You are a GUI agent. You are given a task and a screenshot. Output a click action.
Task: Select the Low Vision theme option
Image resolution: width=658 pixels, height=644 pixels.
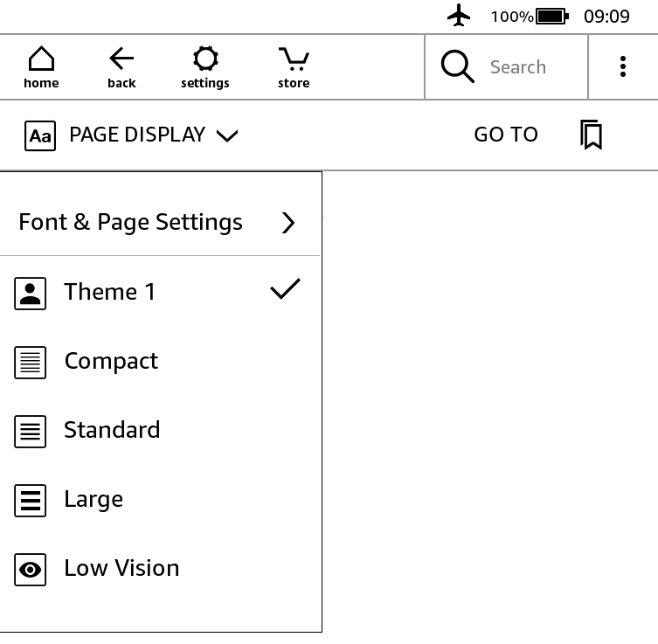pyautogui.click(x=121, y=568)
